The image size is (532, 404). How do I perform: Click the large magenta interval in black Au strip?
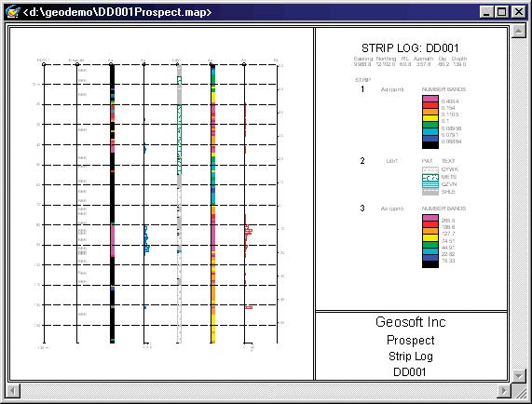click(113, 241)
